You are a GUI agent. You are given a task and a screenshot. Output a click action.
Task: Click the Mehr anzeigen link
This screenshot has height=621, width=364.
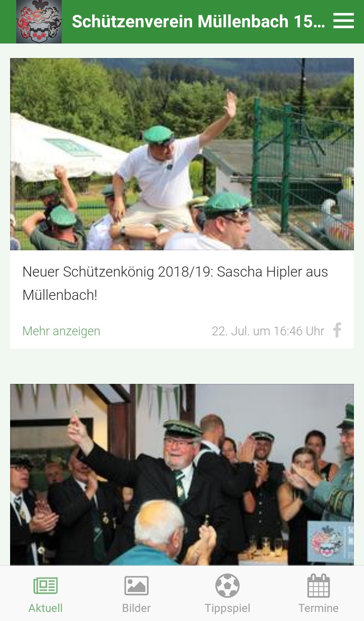(61, 331)
